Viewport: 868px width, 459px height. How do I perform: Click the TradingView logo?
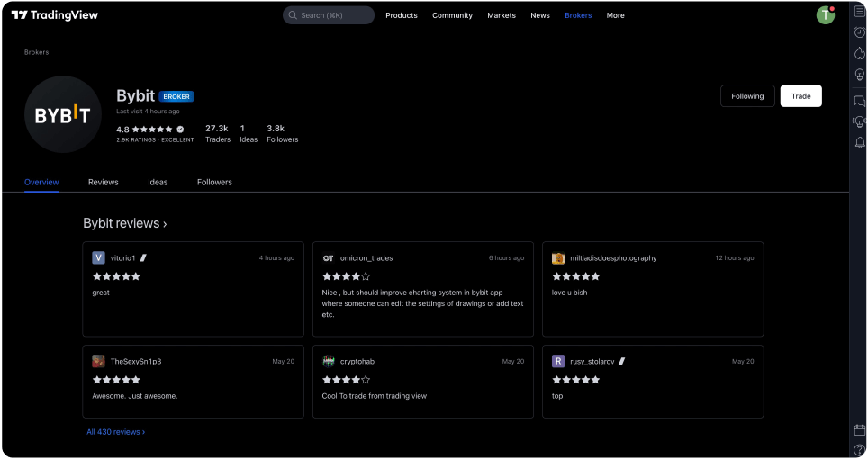click(x=55, y=15)
